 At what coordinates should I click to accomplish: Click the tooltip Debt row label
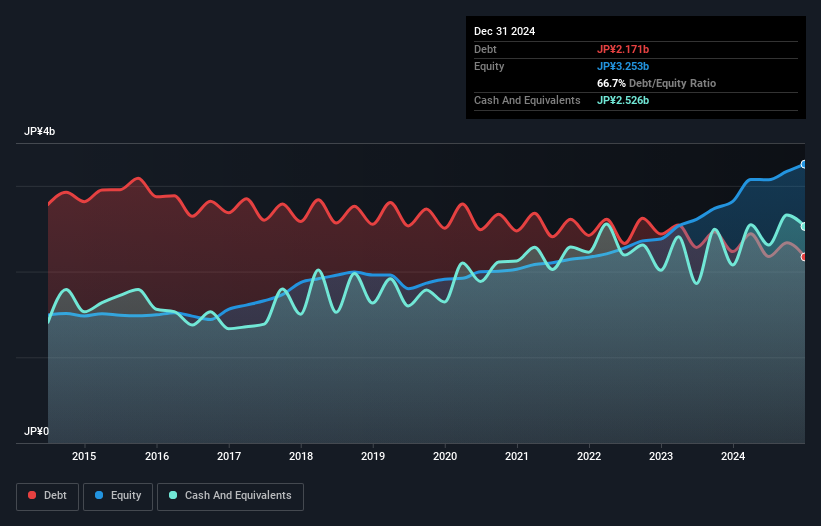[x=485, y=49]
